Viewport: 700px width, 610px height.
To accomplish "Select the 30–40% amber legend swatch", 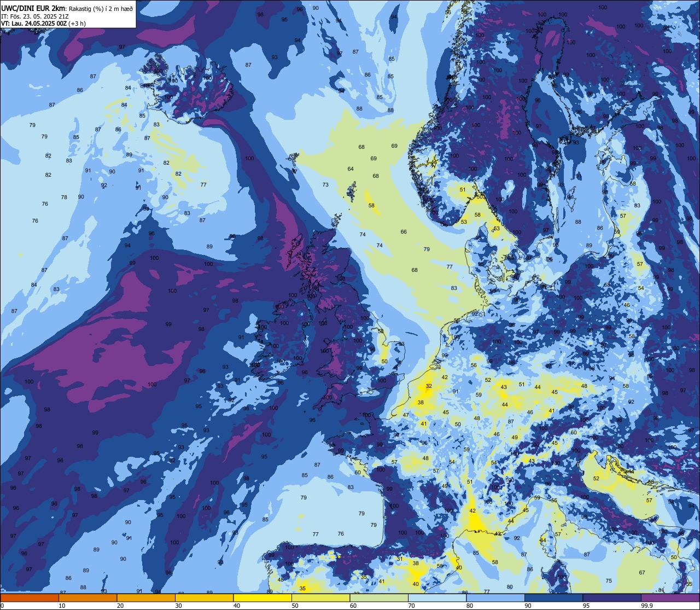I will tap(204, 598).
